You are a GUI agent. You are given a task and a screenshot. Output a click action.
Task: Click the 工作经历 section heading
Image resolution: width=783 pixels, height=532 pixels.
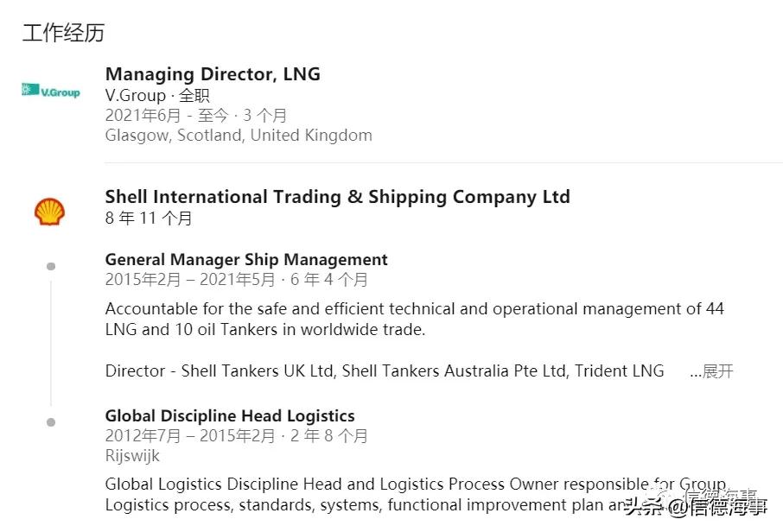point(63,33)
